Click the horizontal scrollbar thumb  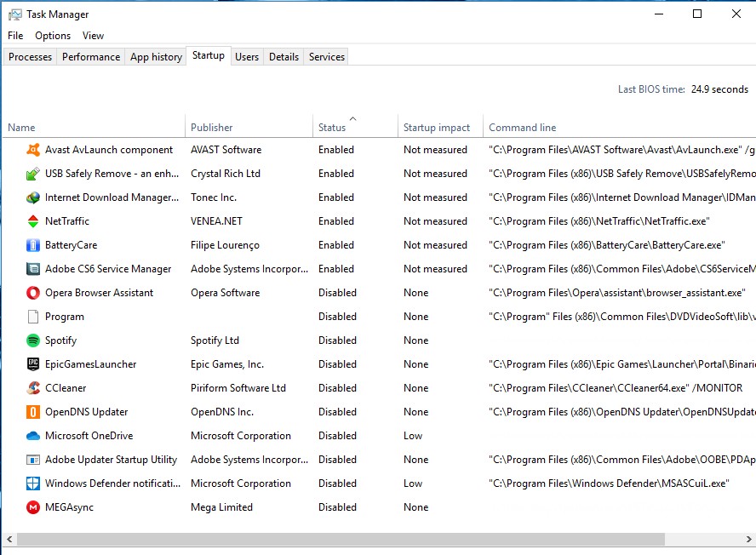tap(341, 539)
